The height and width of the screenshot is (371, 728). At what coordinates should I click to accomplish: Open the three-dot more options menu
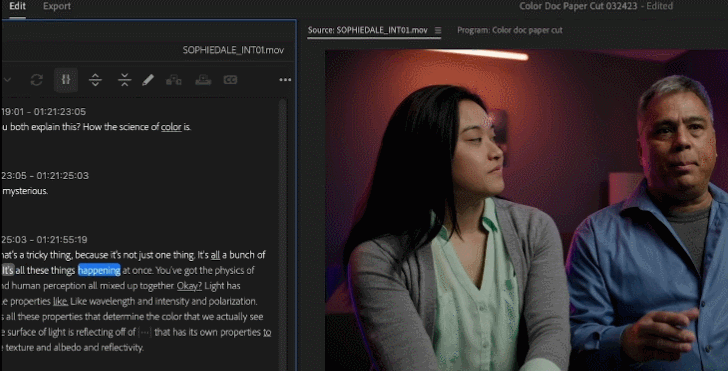click(285, 80)
